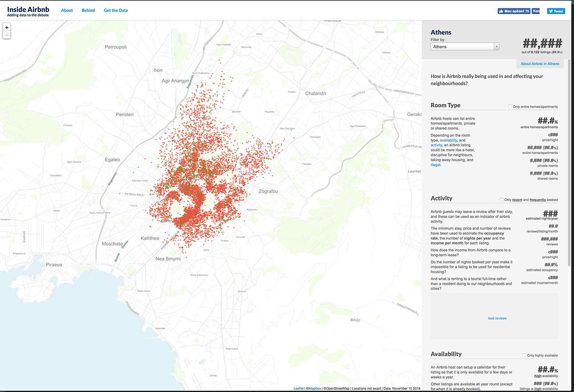Open the About menu item
The height and width of the screenshot is (392, 574).
tap(67, 10)
